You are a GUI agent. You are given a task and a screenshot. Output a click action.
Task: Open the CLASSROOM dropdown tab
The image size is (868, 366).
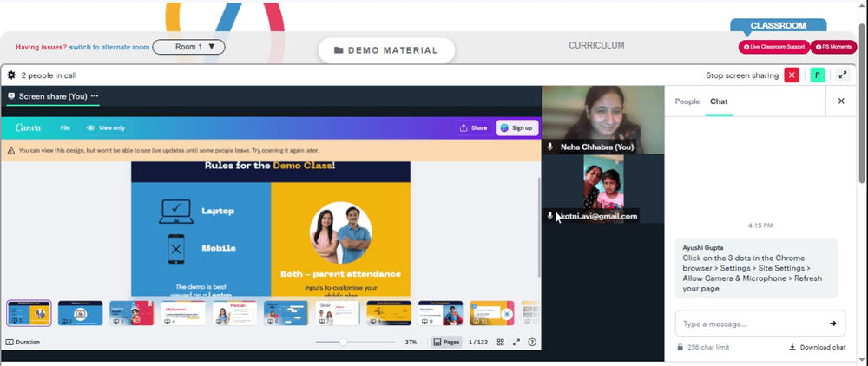point(778,25)
